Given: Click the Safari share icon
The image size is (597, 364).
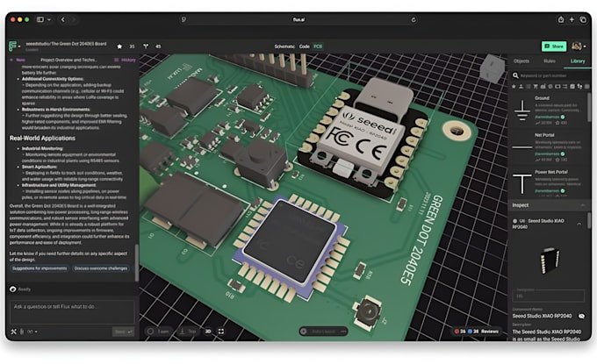Looking at the screenshot, I should 561,19.
